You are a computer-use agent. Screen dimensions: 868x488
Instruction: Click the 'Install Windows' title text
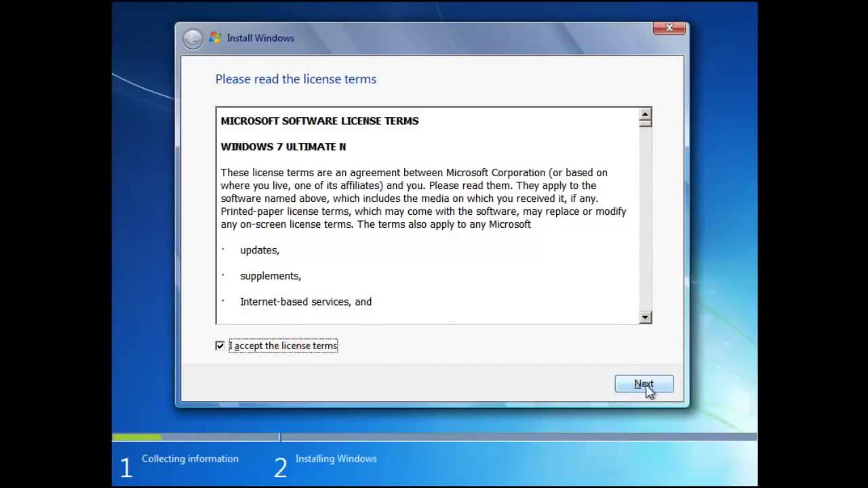[x=260, y=38]
